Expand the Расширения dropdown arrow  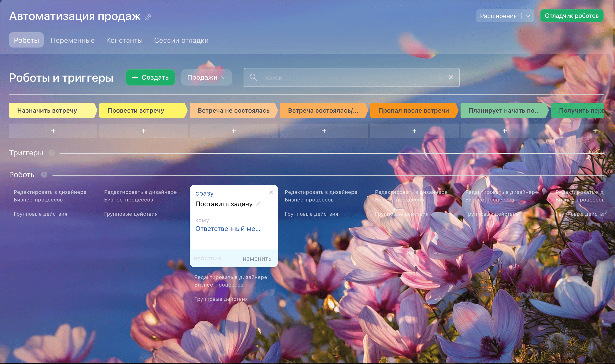click(528, 16)
